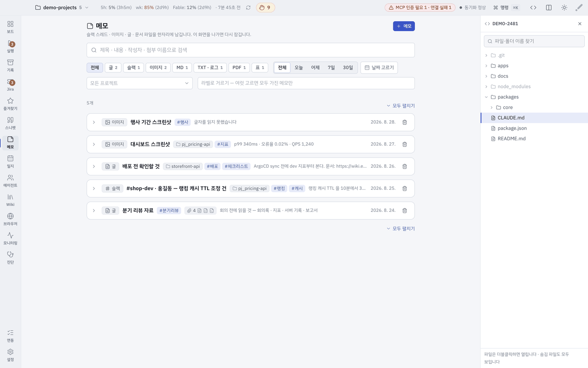Collapse the packages folder in file tree

[486, 97]
